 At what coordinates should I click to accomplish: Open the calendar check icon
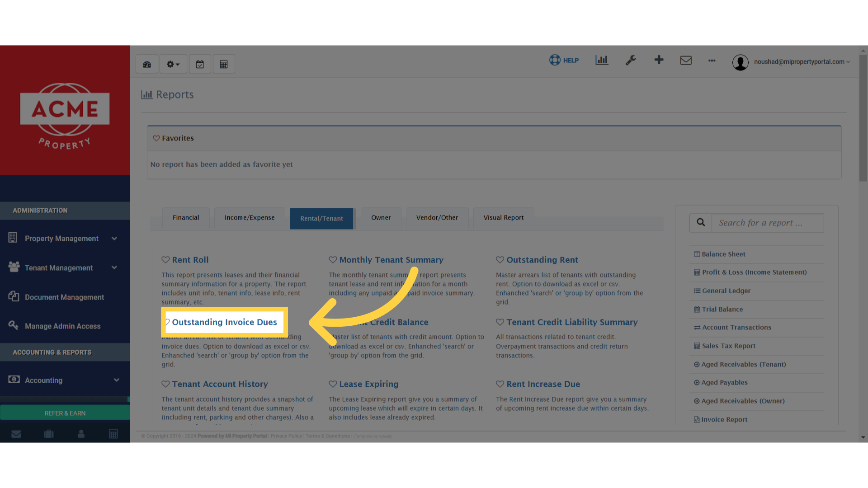[200, 64]
